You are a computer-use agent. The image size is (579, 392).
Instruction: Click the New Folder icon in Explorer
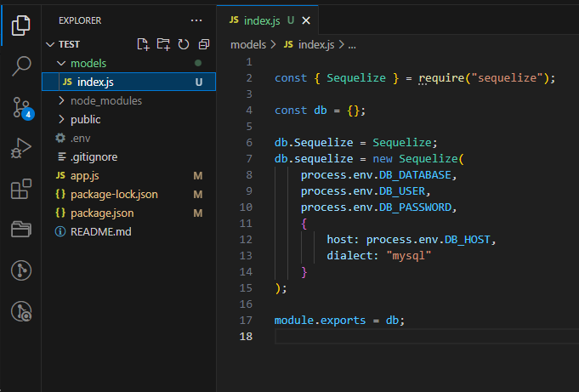pyautogui.click(x=162, y=44)
